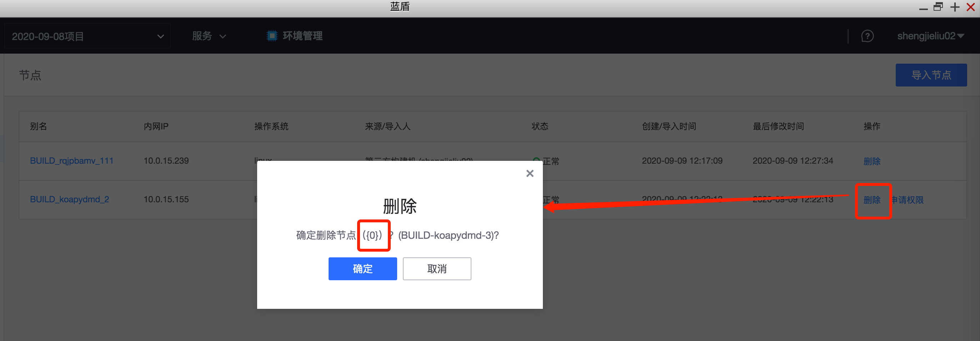Click the 节点 page heading
The width and height of the screenshot is (980, 341).
(30, 75)
